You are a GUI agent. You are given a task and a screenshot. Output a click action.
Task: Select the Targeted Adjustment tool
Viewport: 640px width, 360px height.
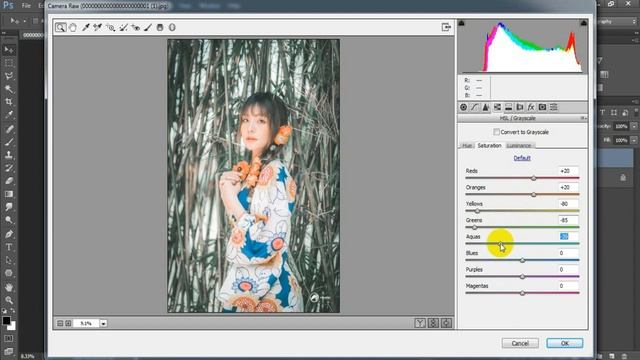coord(110,27)
